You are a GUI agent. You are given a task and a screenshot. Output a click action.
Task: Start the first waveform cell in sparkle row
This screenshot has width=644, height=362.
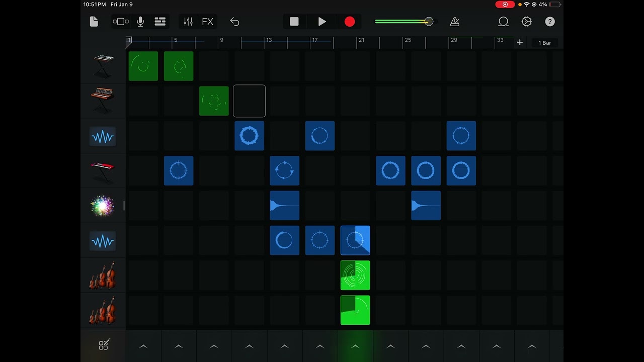click(x=285, y=206)
